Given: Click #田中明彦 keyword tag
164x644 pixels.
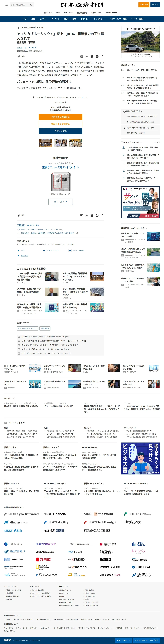Looking at the screenshot, I should (45, 328).
